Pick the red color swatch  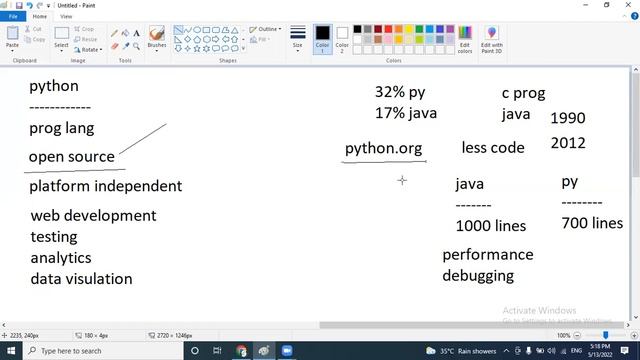pos(388,29)
